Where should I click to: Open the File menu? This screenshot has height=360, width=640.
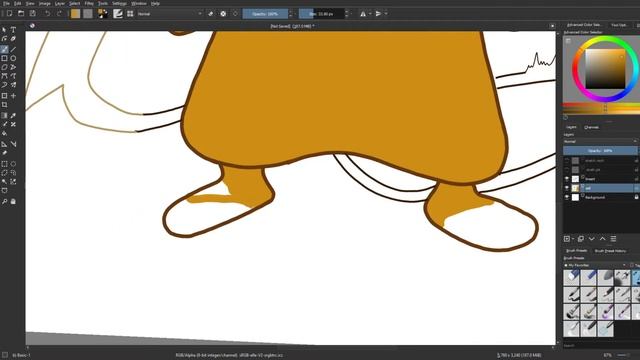[6, 3]
